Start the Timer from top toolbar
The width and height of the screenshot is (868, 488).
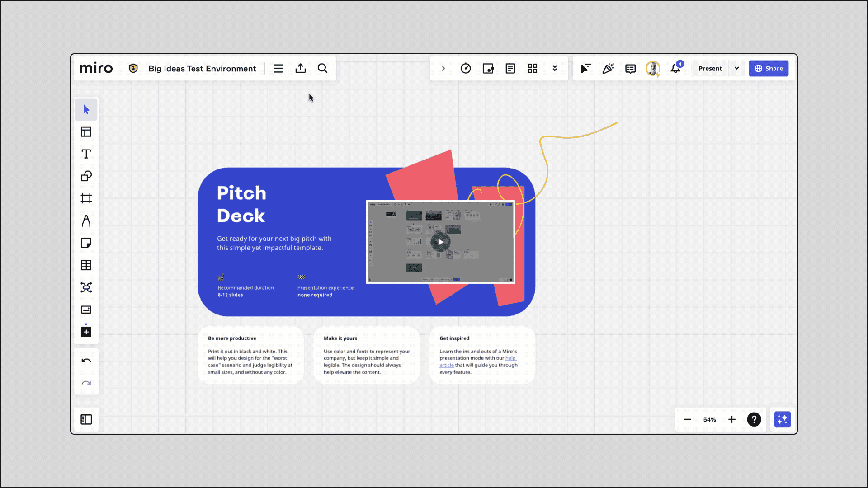click(x=466, y=69)
